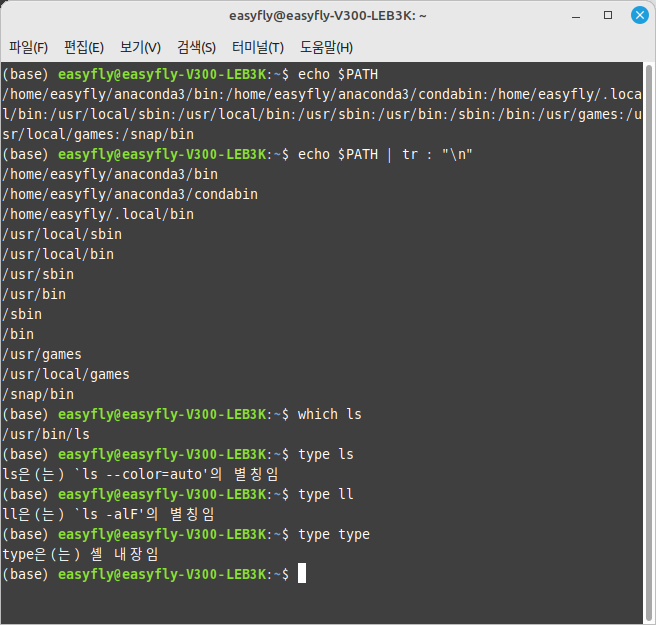Click the command 'type ls'
The width and height of the screenshot is (656, 625).
pos(326,455)
